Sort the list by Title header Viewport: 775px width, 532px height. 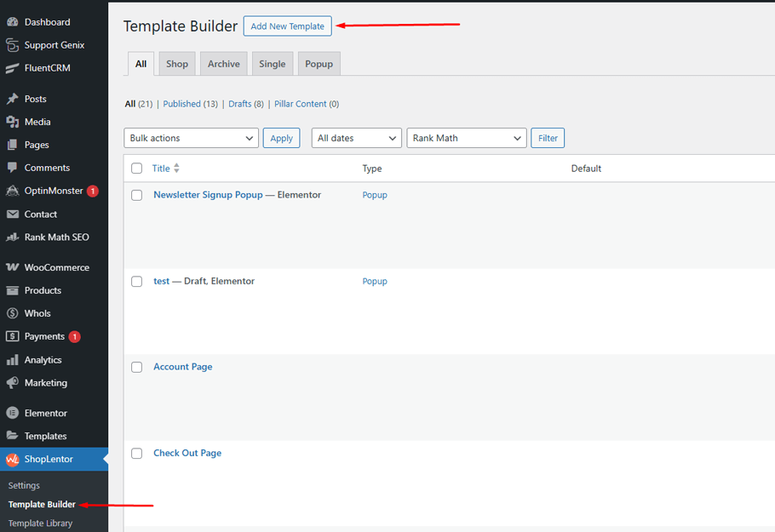[x=161, y=169]
